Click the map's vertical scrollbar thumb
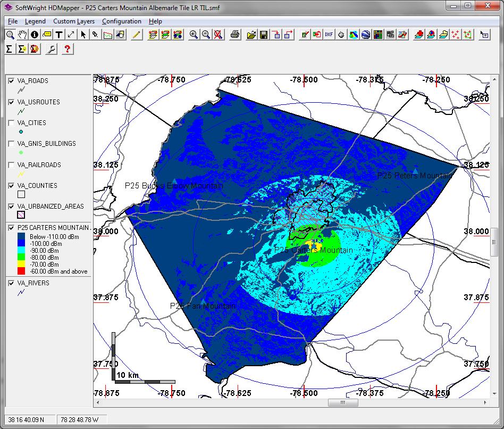The image size is (504, 429). 494,242
